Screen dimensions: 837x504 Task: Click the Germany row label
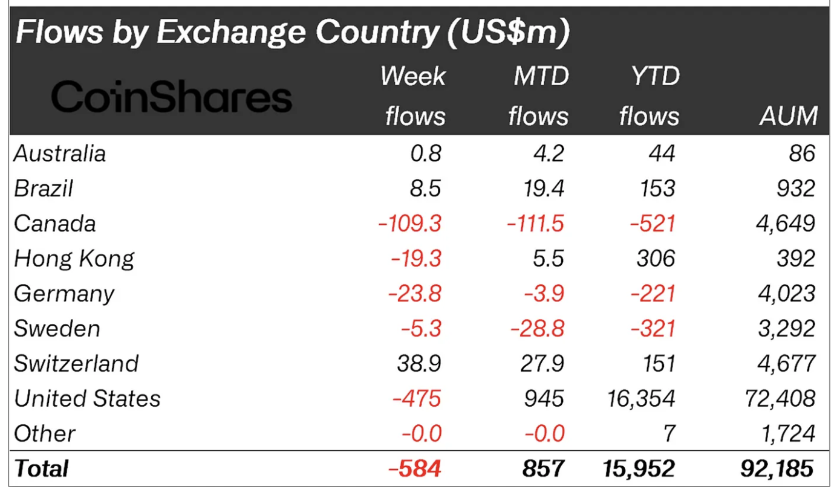point(64,294)
